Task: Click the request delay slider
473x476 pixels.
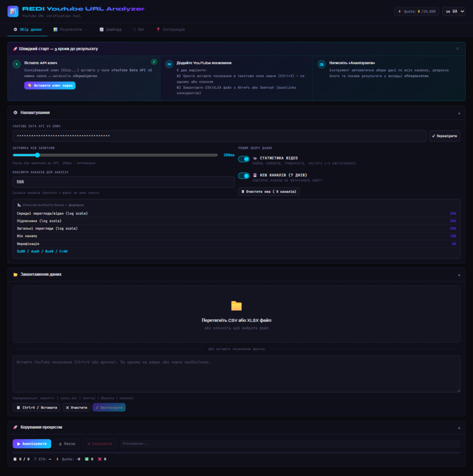Action: (x=115, y=155)
